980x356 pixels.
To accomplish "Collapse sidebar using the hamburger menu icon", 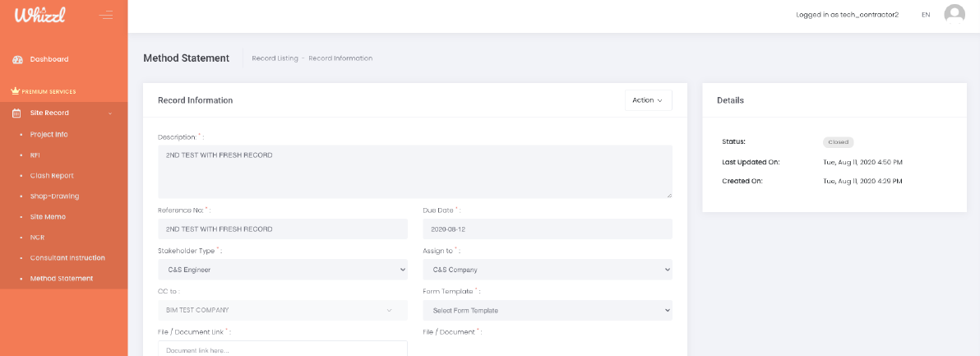I will click(x=106, y=15).
